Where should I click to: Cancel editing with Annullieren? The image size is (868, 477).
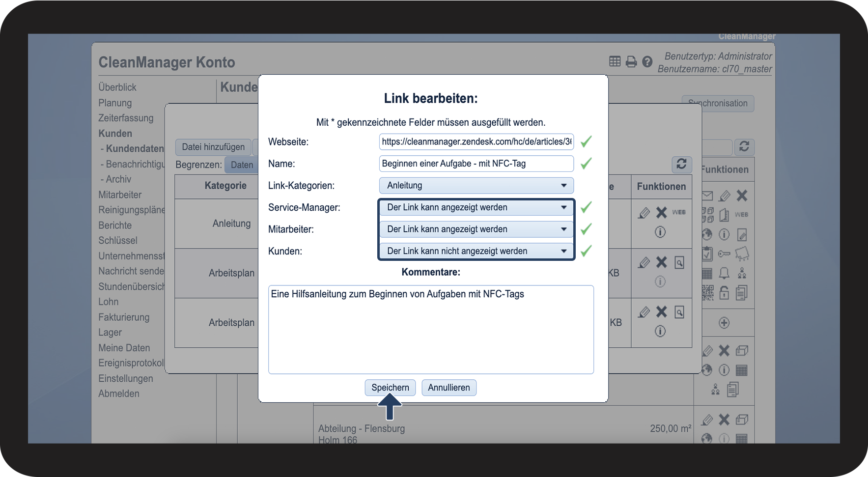449,388
